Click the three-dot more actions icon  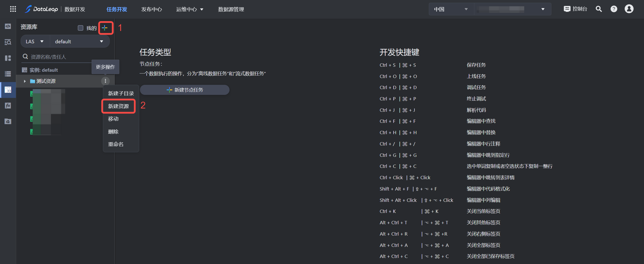tap(105, 81)
